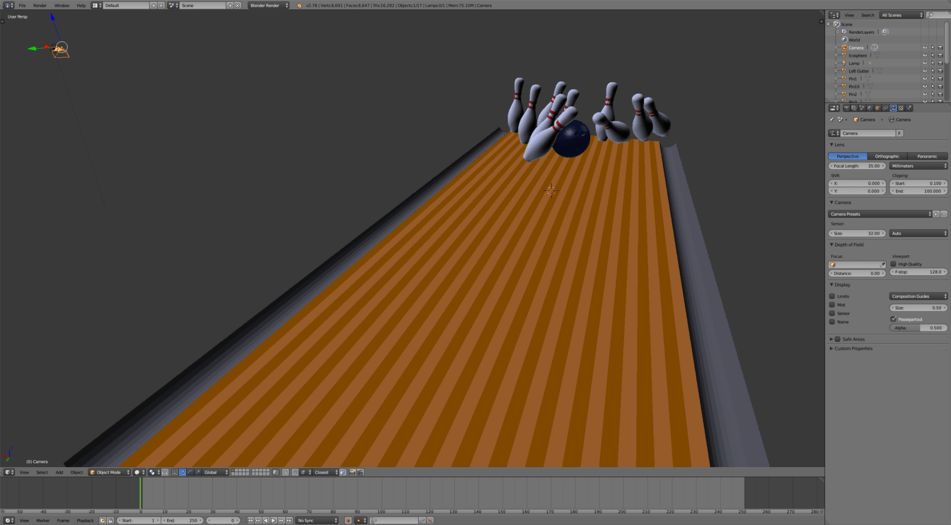Click the focus object eyedropper icon

(x=882, y=264)
